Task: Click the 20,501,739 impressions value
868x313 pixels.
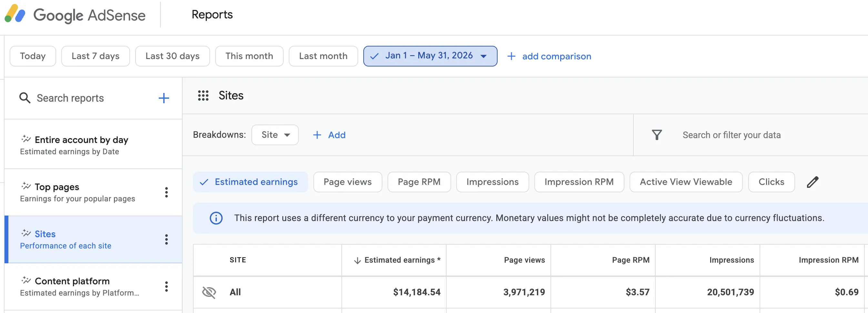Action: click(730, 292)
